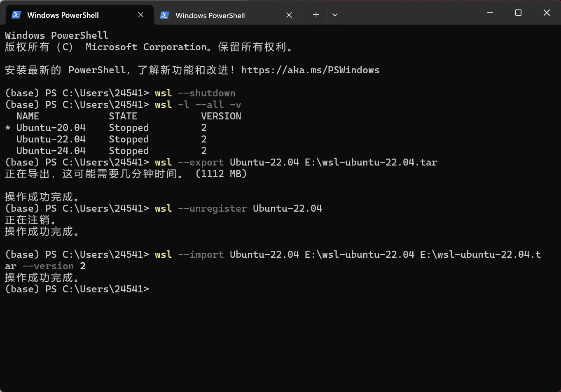
Task: Expand the new tab profile dropdown
Action: pyautogui.click(x=335, y=15)
